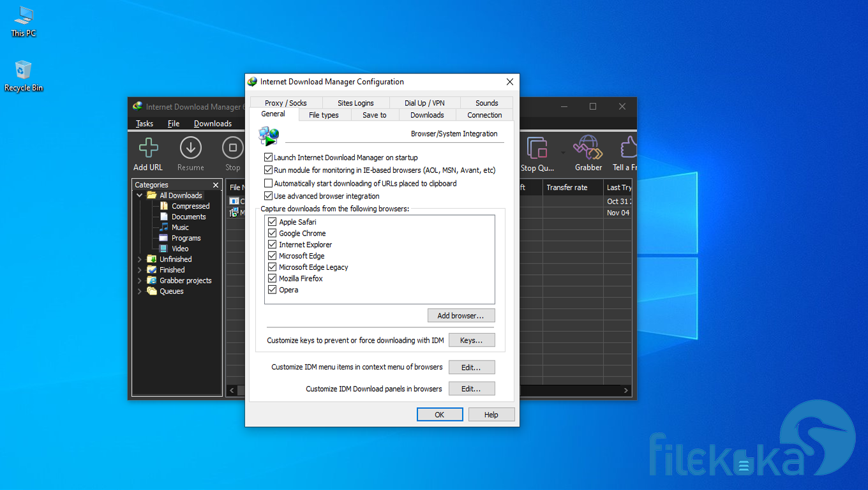868x490 pixels.
Task: Enable automatically start downloading clipboard URLs
Action: coord(269,183)
